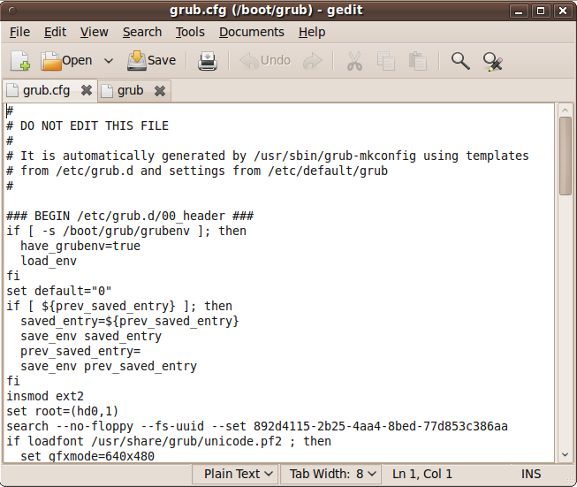Switch to the grub tab

130,91
